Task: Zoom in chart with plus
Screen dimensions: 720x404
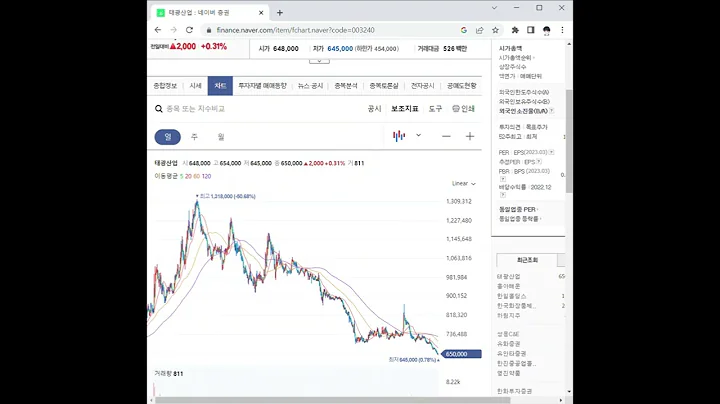Action: tap(470, 136)
